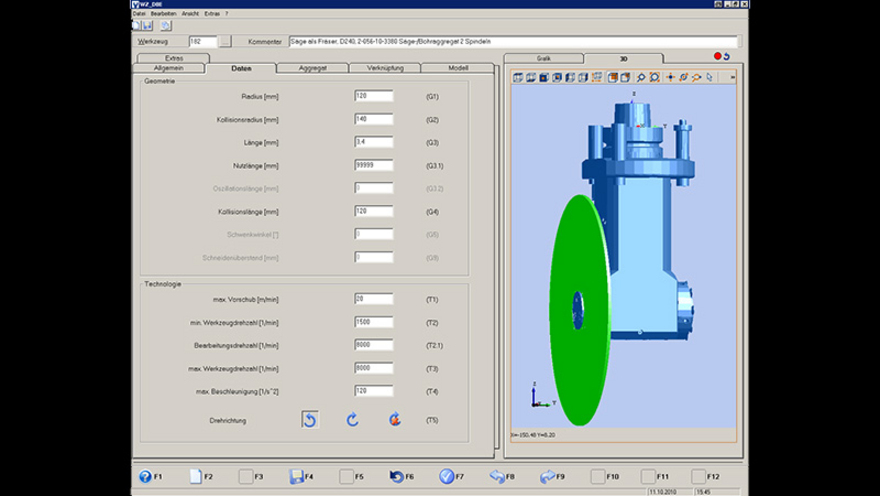Viewport: 880px width, 496px height.
Task: Select the pan crosshair tool
Action: (670, 77)
